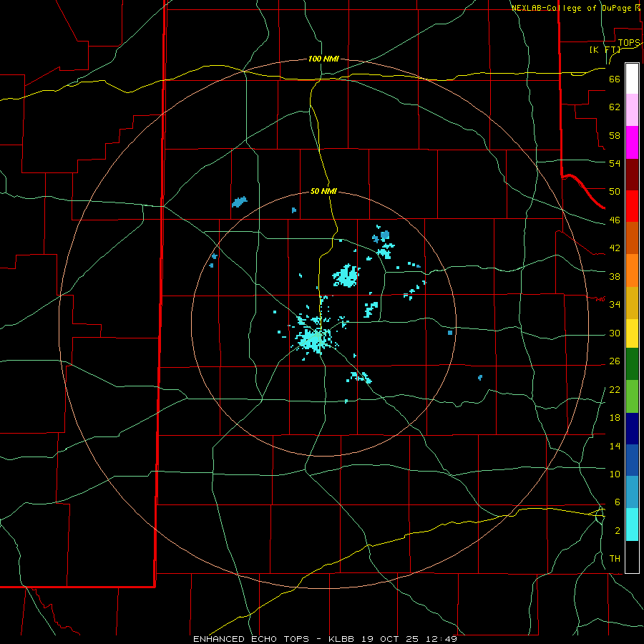This screenshot has width=644, height=644.
Task: Click the 34 scale label
Action: tap(615, 304)
